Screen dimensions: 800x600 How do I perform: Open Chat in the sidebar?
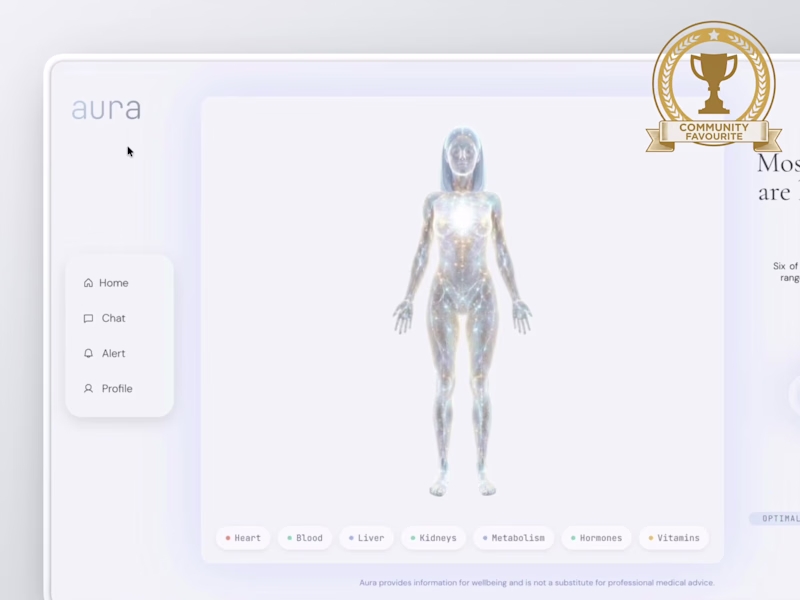105,318
